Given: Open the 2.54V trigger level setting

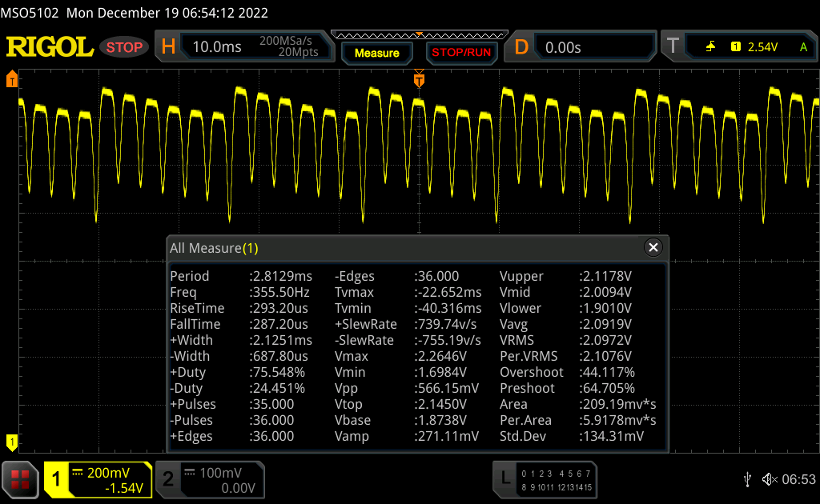Looking at the screenshot, I should [762, 47].
